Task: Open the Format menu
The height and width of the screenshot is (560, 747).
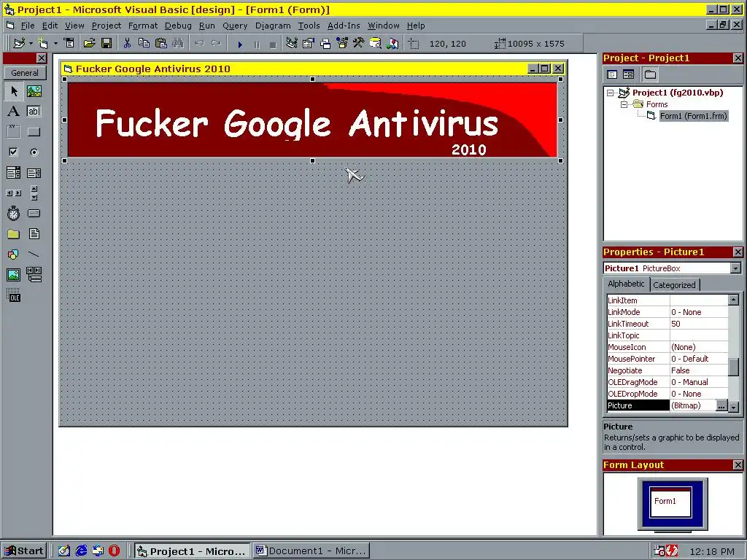Action: pyautogui.click(x=143, y=26)
